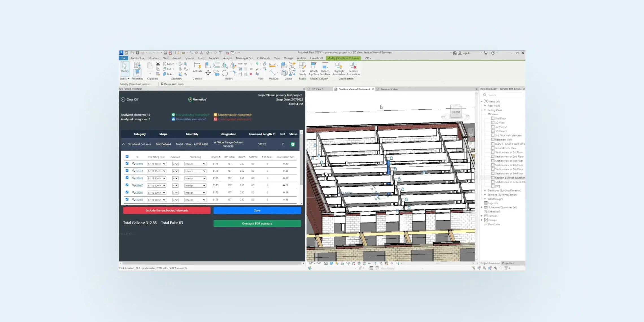This screenshot has width=644, height=322.
Task: Click the ViewCube FRONT face
Action: tap(456, 112)
